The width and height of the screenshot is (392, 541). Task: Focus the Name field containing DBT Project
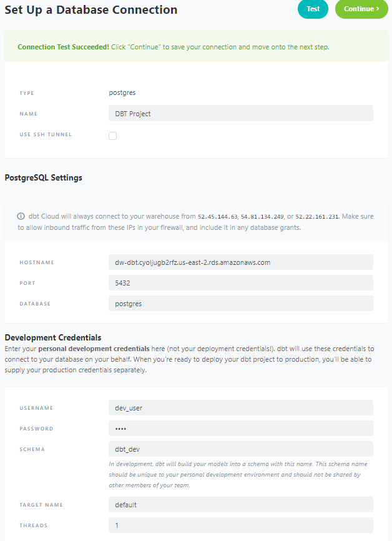tap(240, 113)
